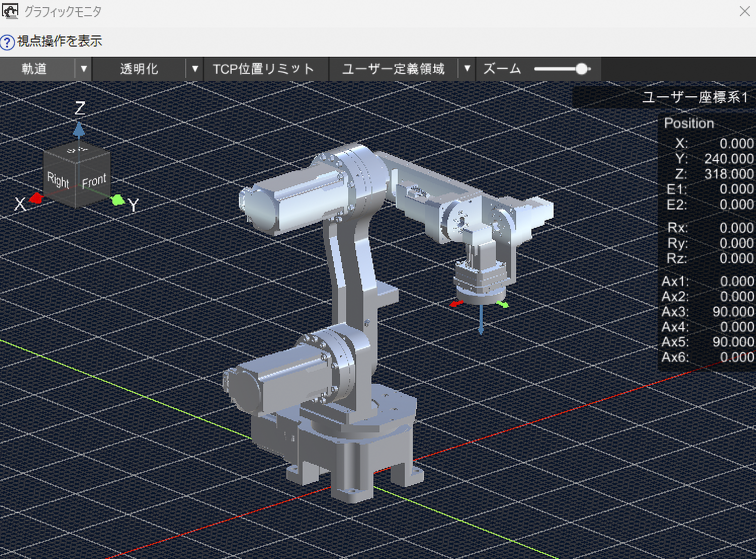Click the blue Z axis arrow
Viewport: 756px width, 559px height.
79,130
